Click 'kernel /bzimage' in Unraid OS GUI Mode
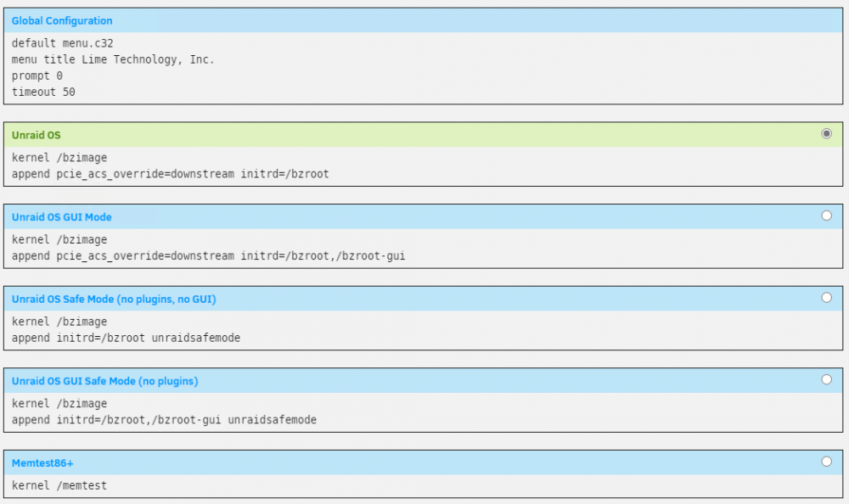849x504 pixels. pos(59,239)
